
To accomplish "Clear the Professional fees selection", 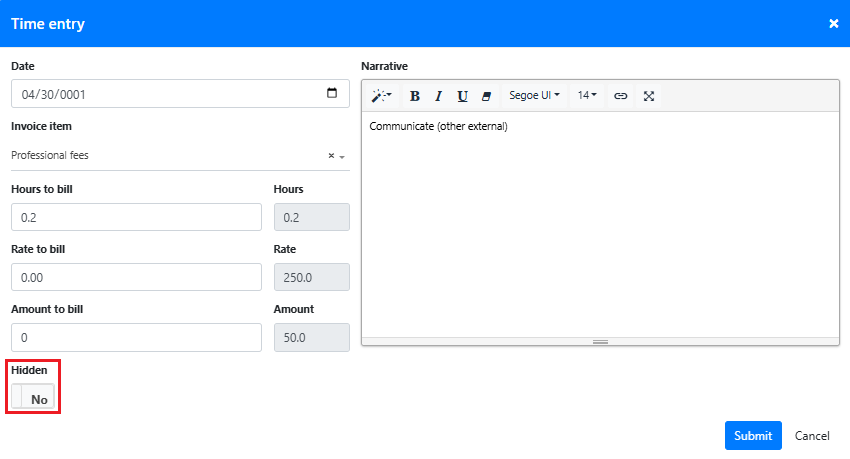I will [331, 156].
